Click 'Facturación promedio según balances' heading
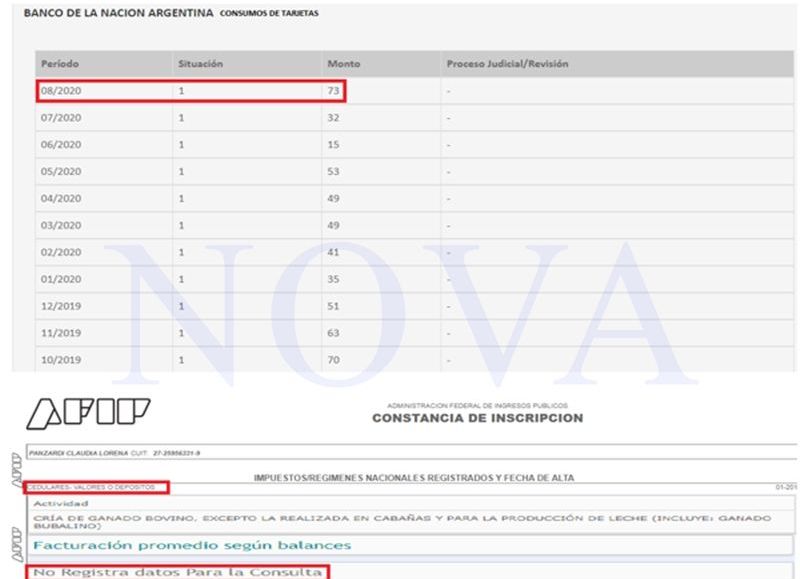Screen dimensions: 800x579 click(192, 545)
